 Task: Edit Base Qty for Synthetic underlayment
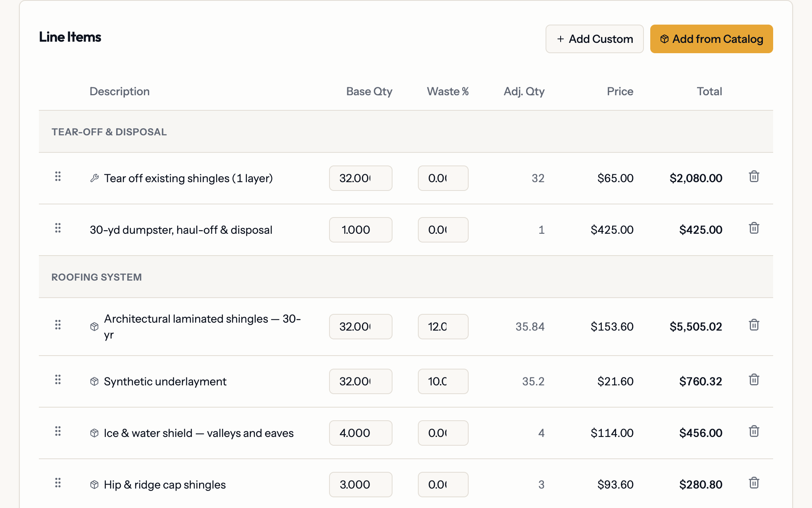point(361,381)
